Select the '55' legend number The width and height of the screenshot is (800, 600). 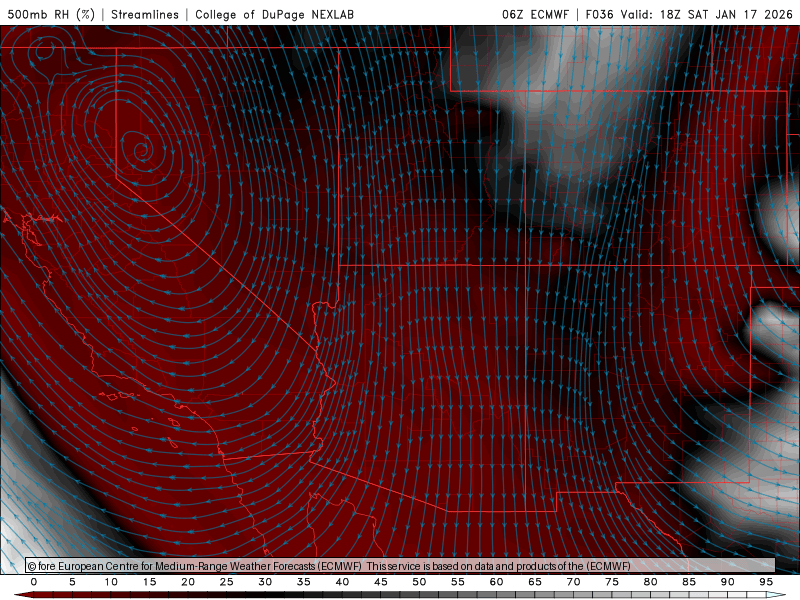tap(458, 582)
